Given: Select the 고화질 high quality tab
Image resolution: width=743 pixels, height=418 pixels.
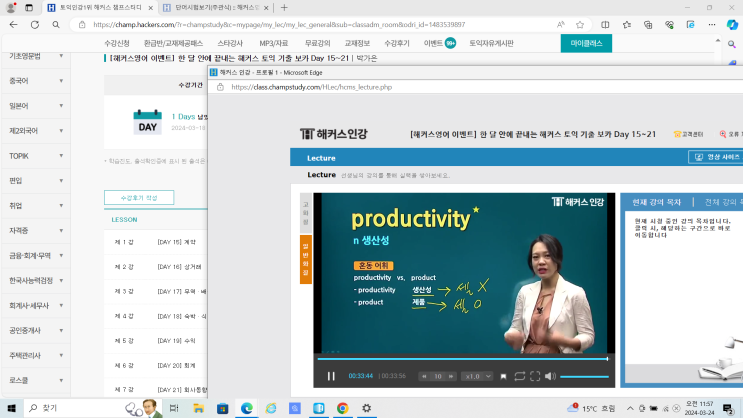Looking at the screenshot, I should (x=306, y=213).
